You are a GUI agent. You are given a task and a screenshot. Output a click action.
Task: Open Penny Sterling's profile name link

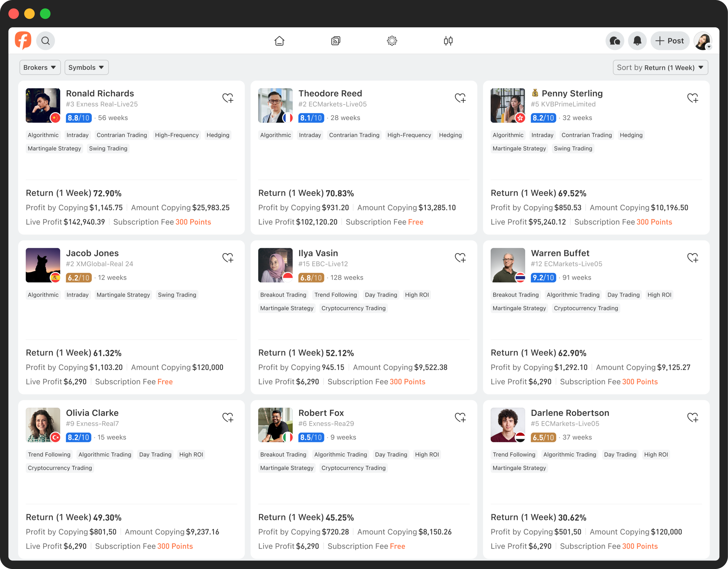[572, 93]
